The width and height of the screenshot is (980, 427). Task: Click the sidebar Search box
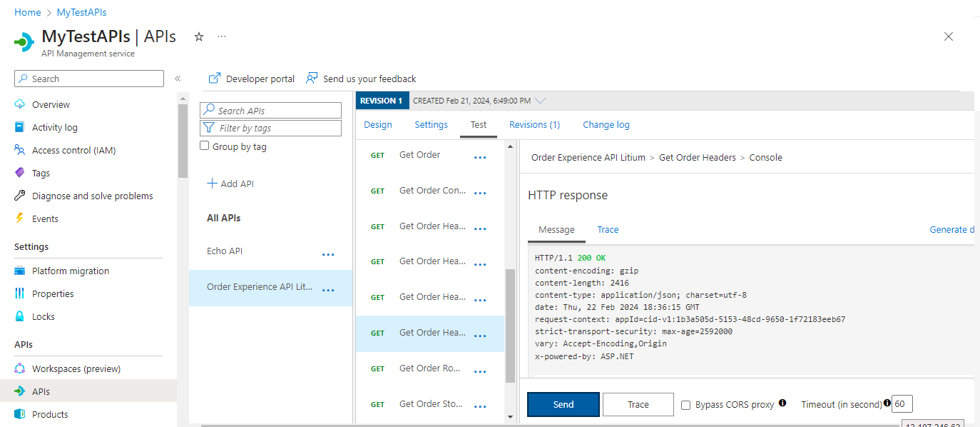[89, 79]
